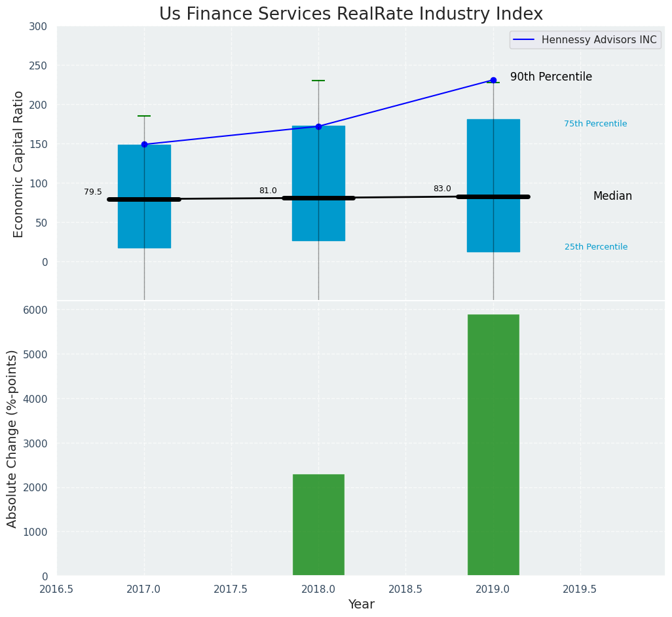Image resolution: width=672 pixels, height=617 pixels.
Task: Click the green whisker cap above 2018 box
Action: (318, 81)
